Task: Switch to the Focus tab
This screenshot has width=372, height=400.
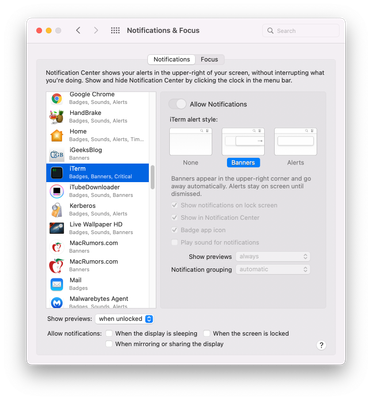Action: (209, 59)
